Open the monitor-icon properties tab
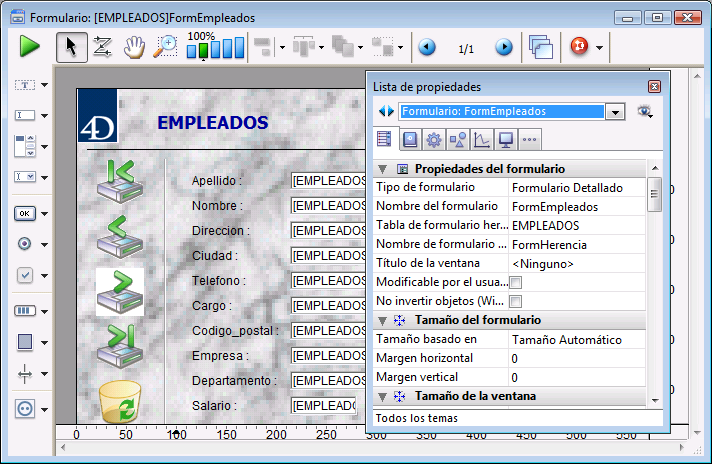 point(506,140)
